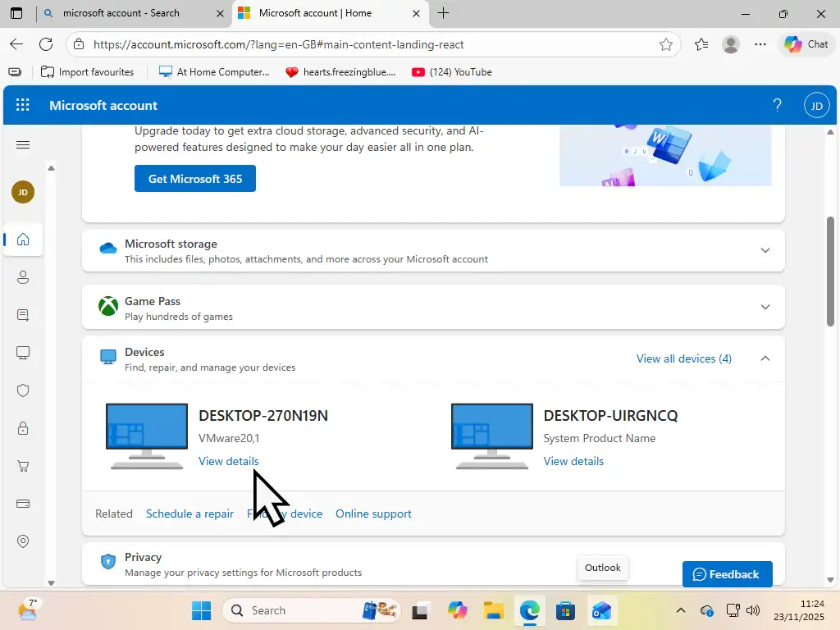The width and height of the screenshot is (840, 630).
Task: Open the Home section in the sidebar
Action: point(22,240)
